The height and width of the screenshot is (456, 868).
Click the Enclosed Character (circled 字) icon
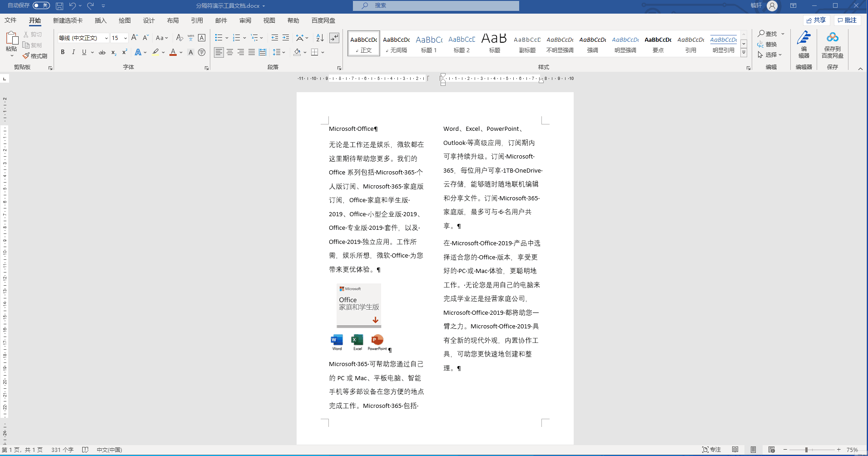pyautogui.click(x=202, y=52)
